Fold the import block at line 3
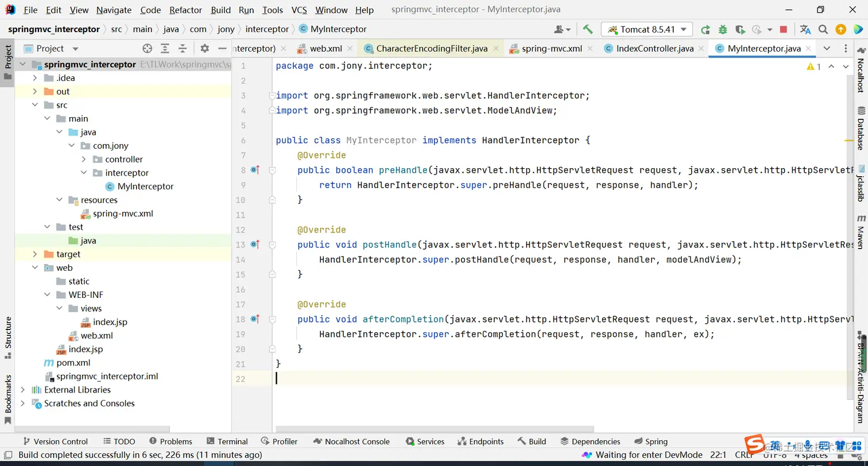The width and height of the screenshot is (868, 466). (x=273, y=95)
